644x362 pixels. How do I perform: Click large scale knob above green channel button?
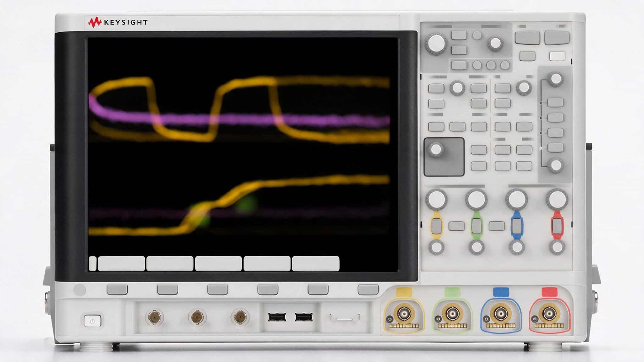point(476,199)
